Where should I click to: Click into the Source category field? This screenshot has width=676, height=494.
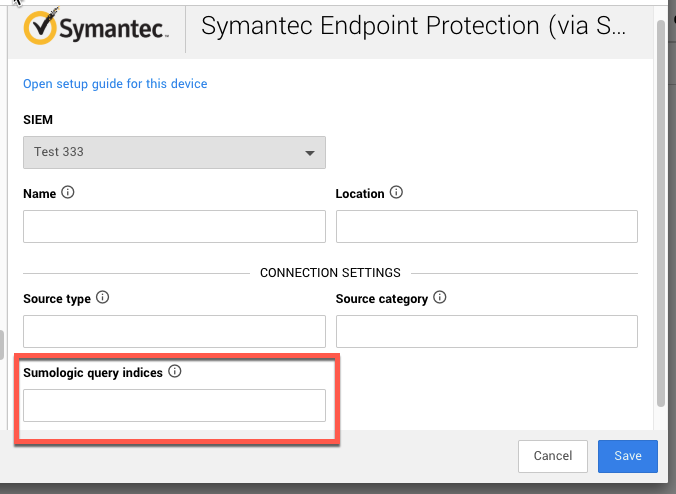[487, 331]
